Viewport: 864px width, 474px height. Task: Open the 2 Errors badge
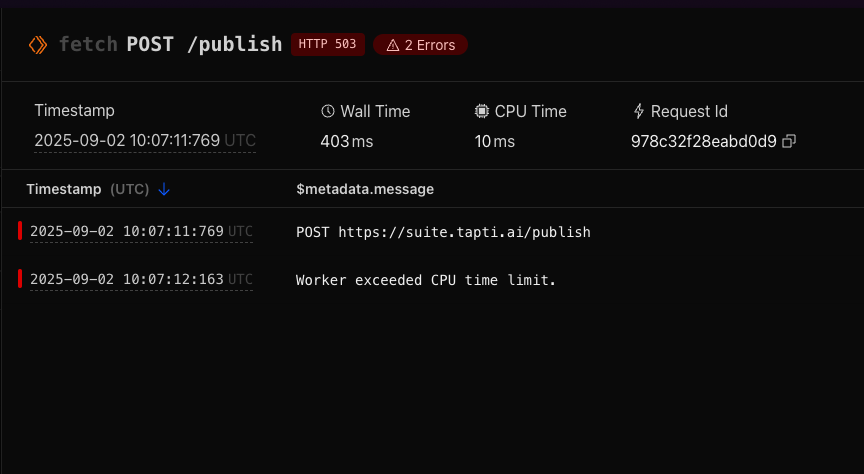(420, 45)
